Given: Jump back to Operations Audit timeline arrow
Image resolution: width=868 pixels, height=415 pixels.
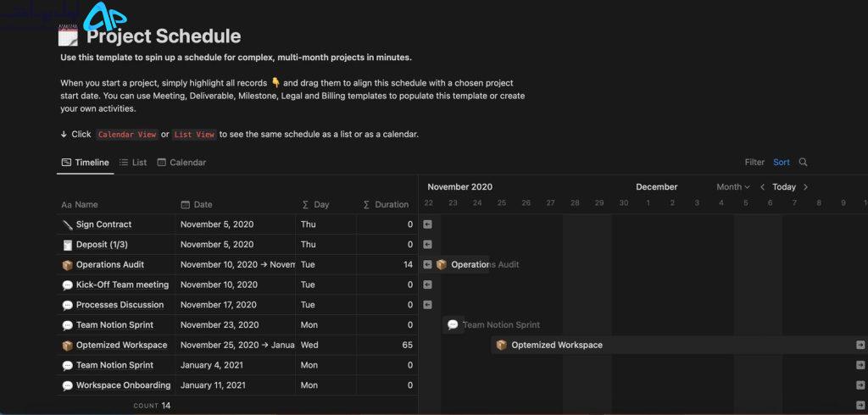Looking at the screenshot, I should coord(427,264).
